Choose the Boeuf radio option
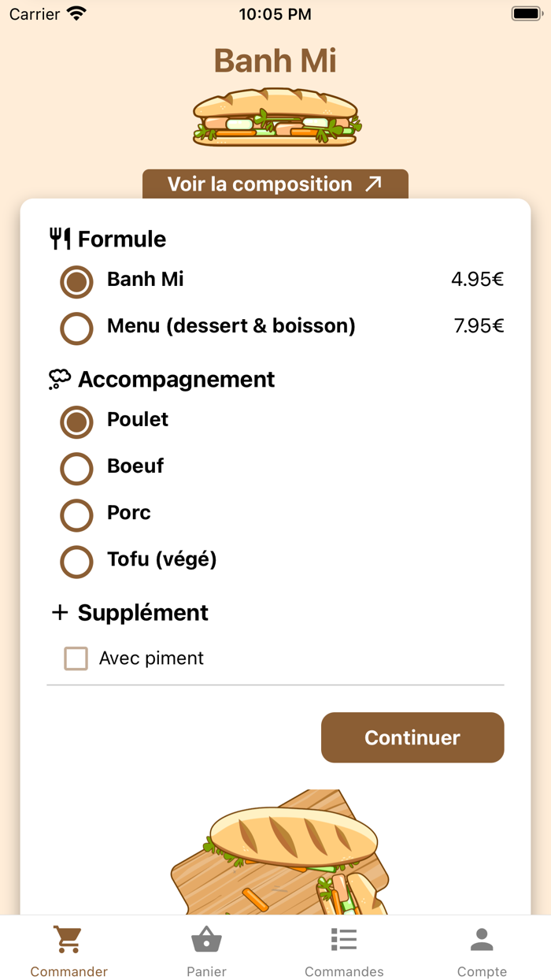The image size is (551, 980). pyautogui.click(x=76, y=468)
